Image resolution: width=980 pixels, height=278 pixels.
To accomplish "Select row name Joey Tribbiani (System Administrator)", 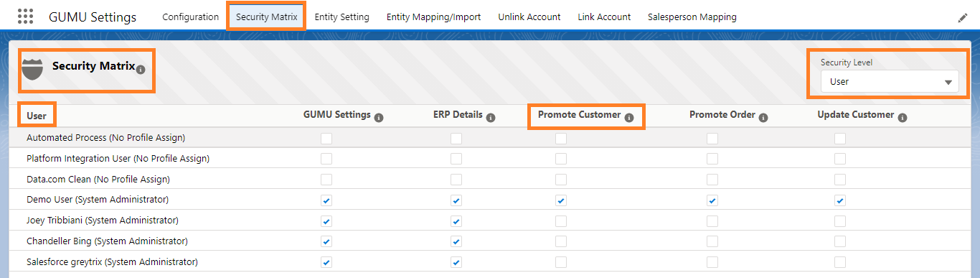I will [103, 221].
